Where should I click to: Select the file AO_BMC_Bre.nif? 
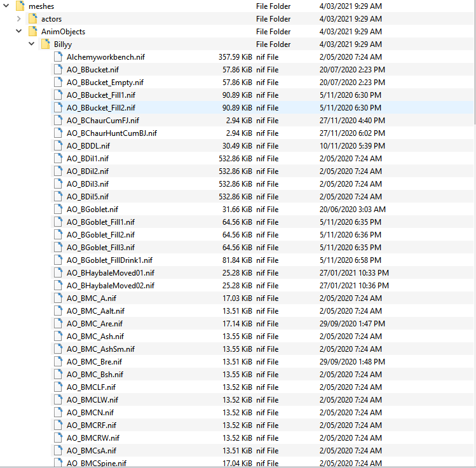pyautogui.click(x=94, y=362)
